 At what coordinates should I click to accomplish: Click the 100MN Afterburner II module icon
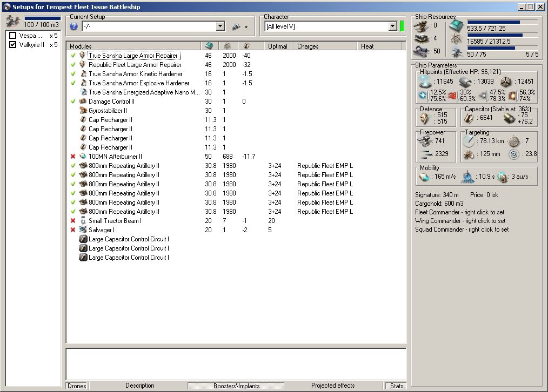point(83,157)
